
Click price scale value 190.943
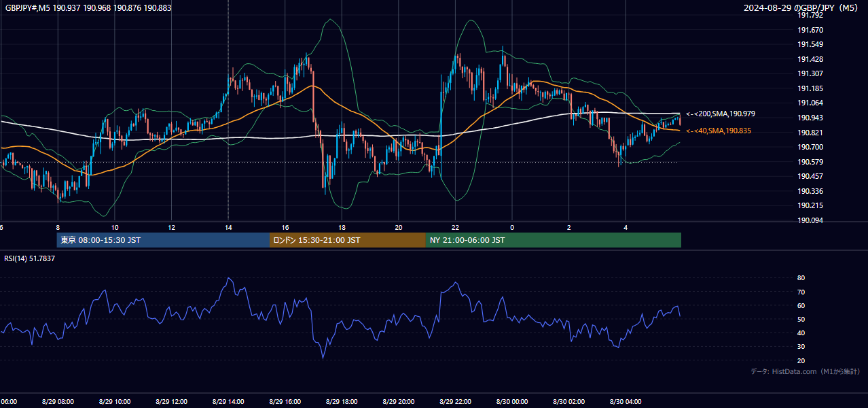(810, 118)
